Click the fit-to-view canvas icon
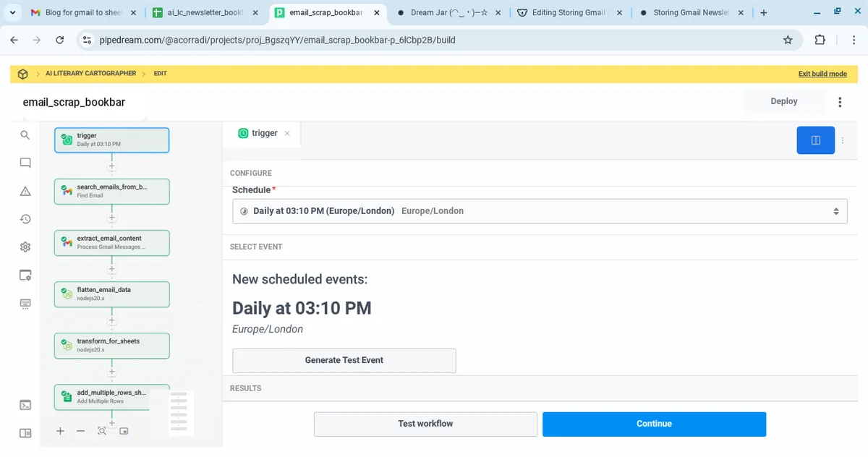This screenshot has width=868, height=457. [102, 431]
